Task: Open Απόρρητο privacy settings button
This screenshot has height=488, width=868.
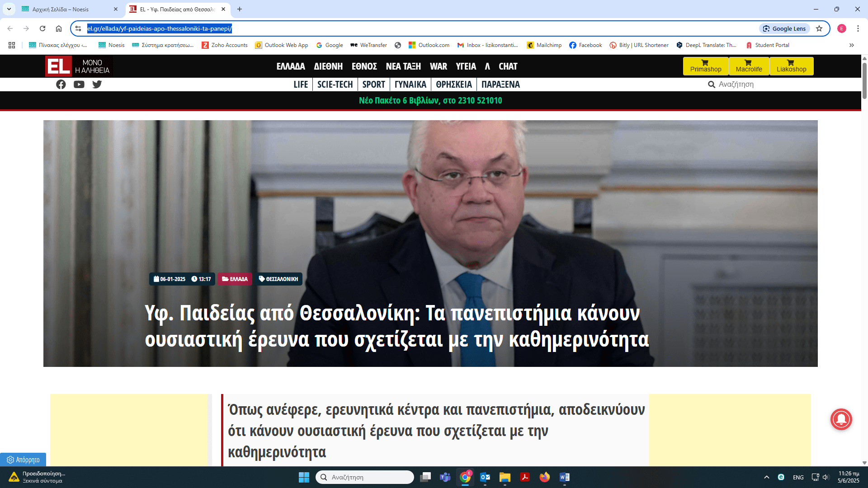Action: (x=23, y=460)
